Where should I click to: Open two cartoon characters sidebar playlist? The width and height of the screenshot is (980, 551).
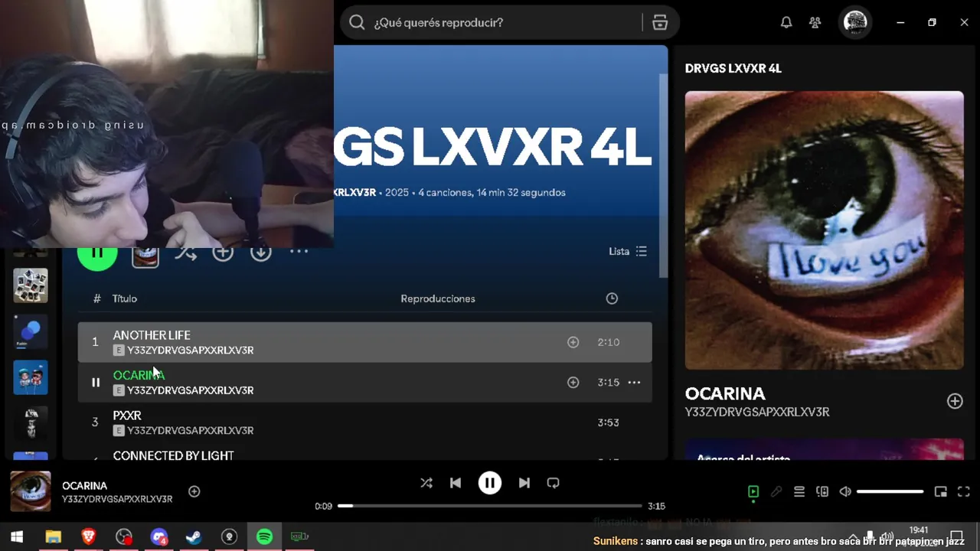click(x=31, y=377)
